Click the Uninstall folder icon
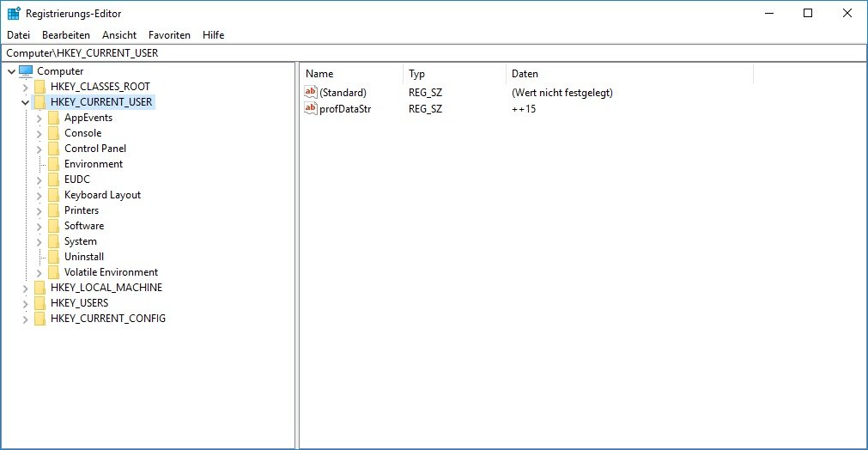 point(53,258)
